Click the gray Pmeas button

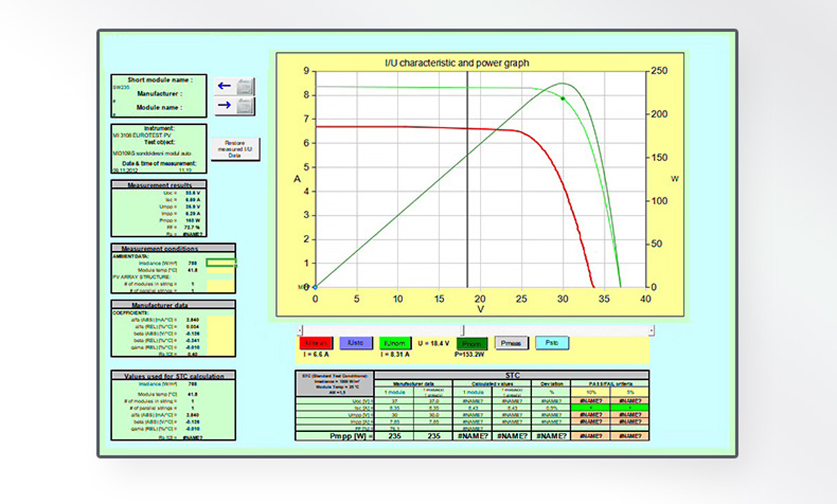[512, 343]
